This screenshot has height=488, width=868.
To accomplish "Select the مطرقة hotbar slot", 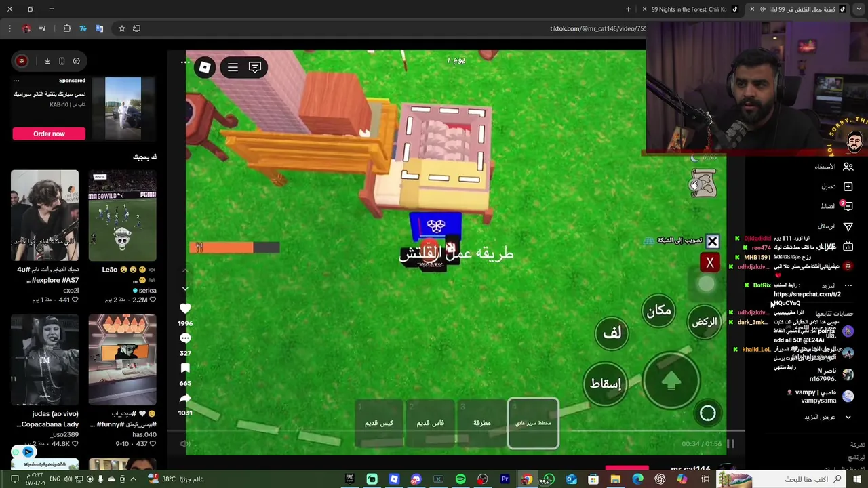I will coord(482,423).
